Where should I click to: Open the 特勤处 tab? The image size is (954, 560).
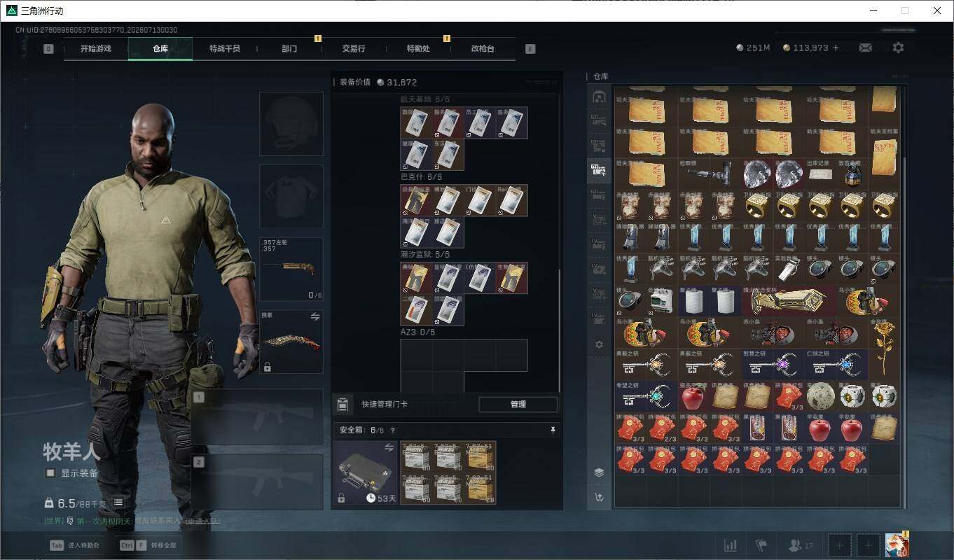point(418,49)
